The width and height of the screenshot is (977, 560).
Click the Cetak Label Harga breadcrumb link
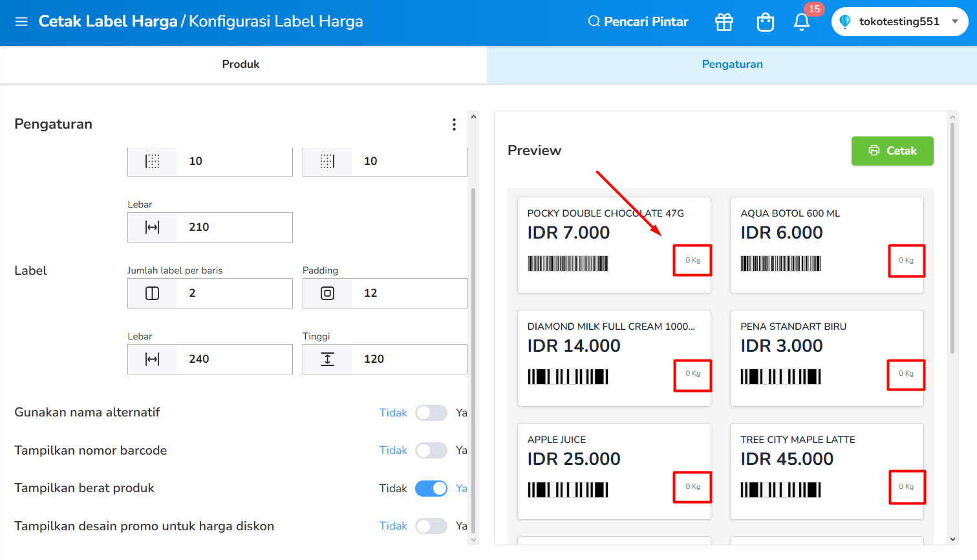click(x=108, y=21)
